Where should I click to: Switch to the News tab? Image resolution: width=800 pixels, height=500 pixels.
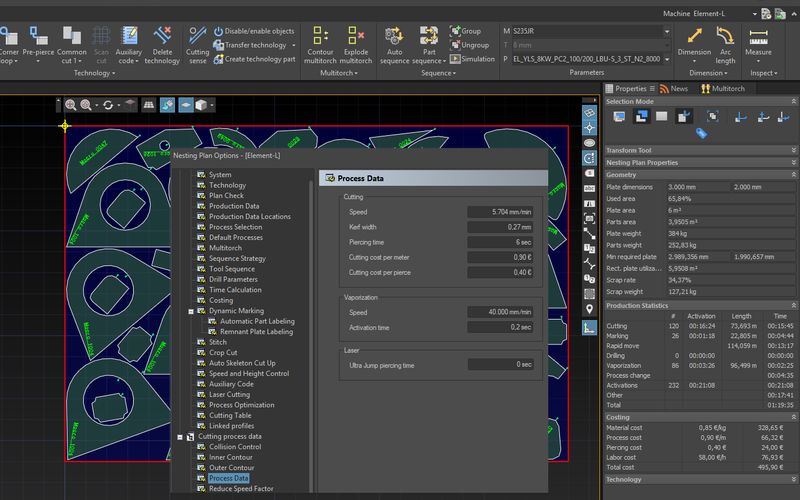673,89
